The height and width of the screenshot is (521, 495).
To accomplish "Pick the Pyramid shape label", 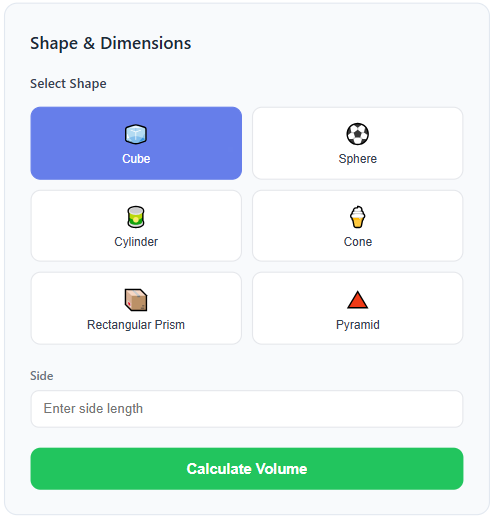I will [358, 325].
